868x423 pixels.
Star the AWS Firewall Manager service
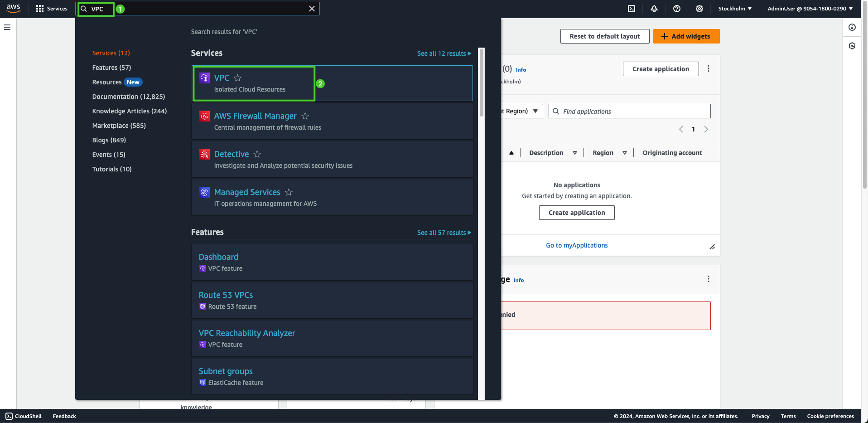click(305, 116)
